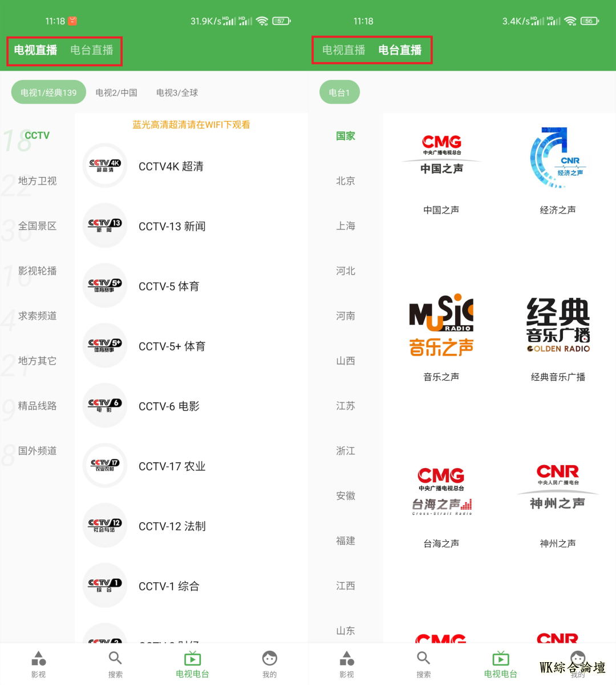This screenshot has width=616, height=685.
Task: Tap 影视 icon in left screen's bottom bar
Action: [39, 659]
